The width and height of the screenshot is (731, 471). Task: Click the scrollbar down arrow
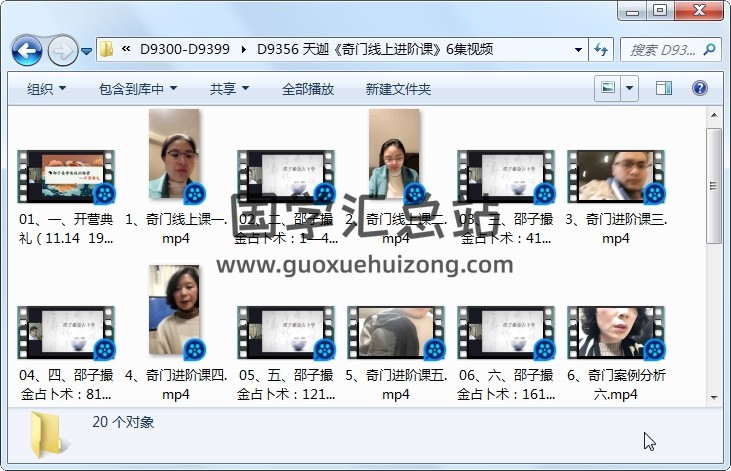point(714,397)
